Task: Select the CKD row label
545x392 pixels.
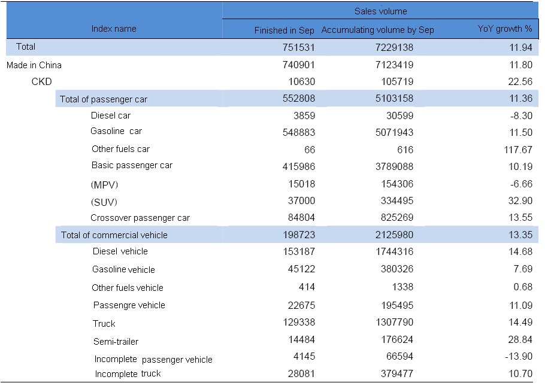Action: point(41,81)
